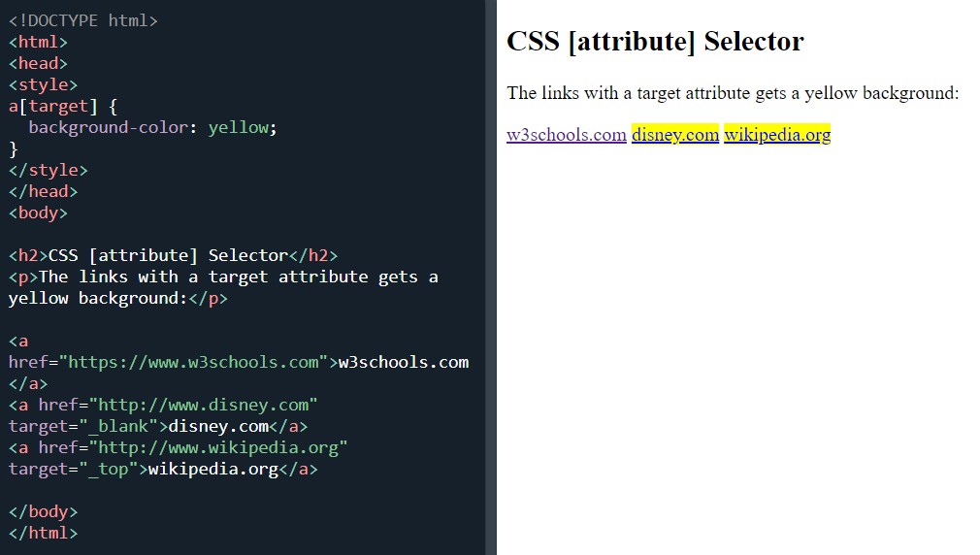Click the '<p>The links with a target' code line
Viewport: 980px width, 555px height.
[223, 277]
